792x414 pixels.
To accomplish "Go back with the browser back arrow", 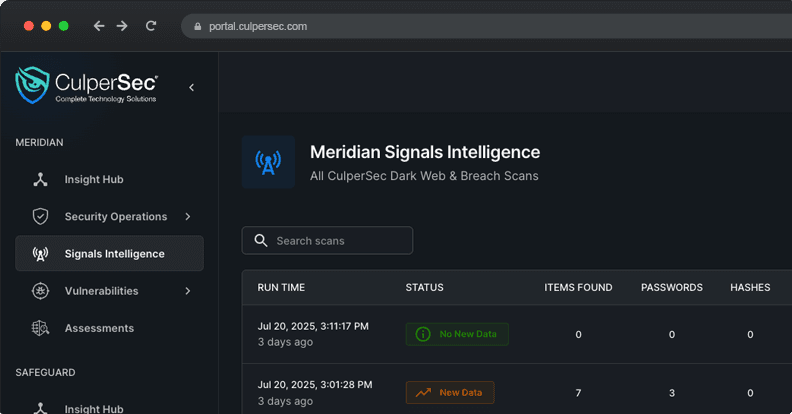I will 99,26.
